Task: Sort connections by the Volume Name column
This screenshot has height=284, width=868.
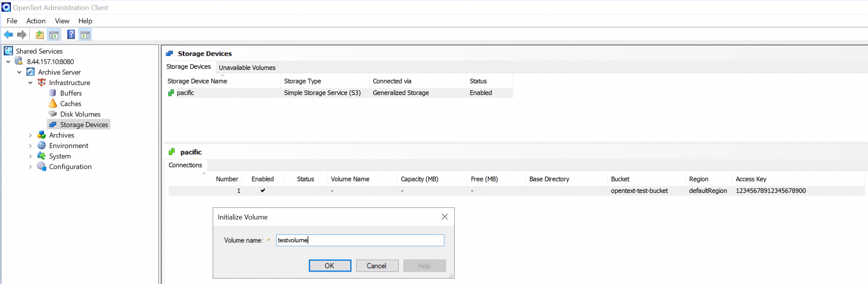Action: pyautogui.click(x=362, y=179)
